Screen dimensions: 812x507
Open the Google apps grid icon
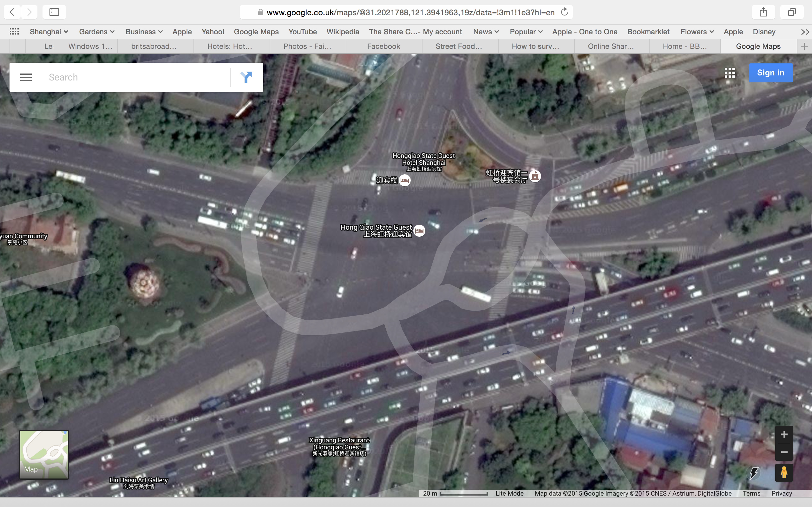click(730, 73)
